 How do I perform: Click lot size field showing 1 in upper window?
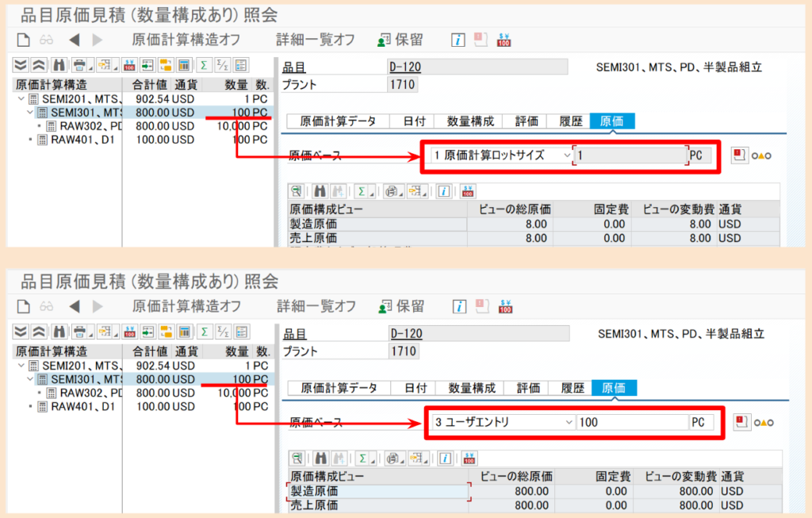630,155
